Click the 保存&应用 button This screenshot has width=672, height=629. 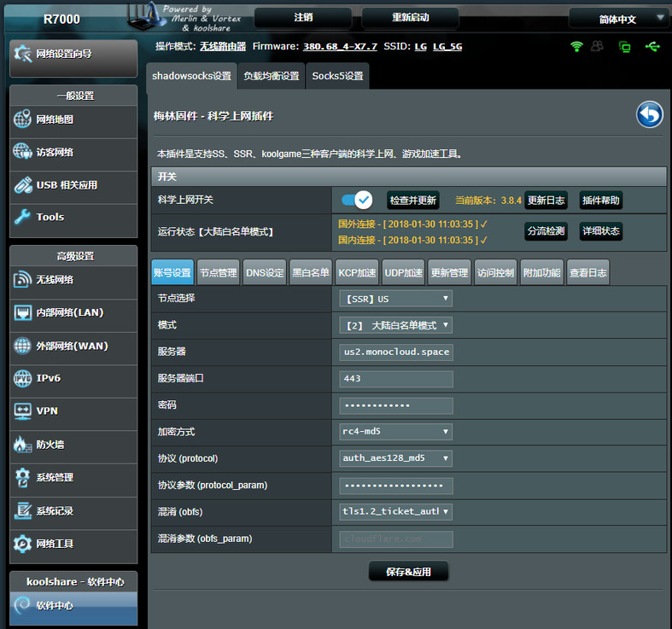pyautogui.click(x=408, y=572)
